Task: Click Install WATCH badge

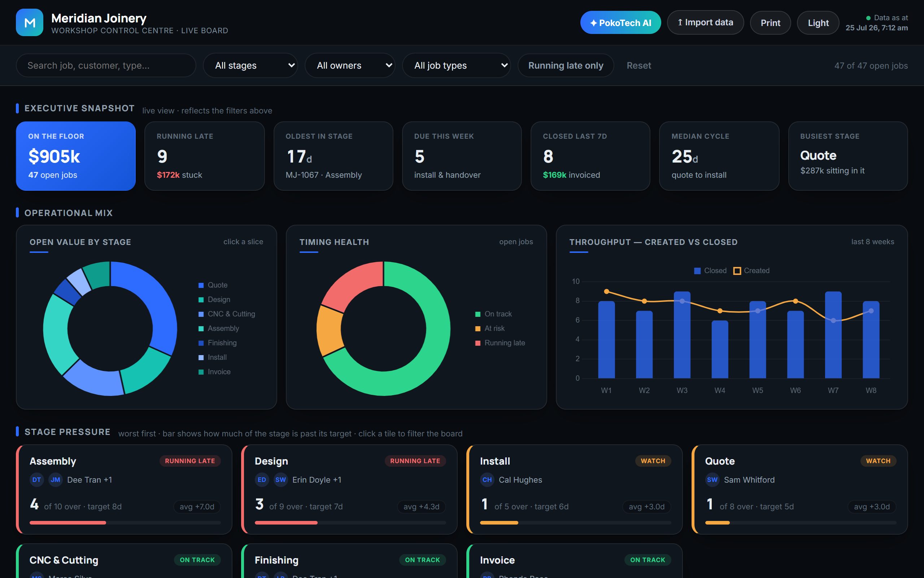Action: [653, 461]
